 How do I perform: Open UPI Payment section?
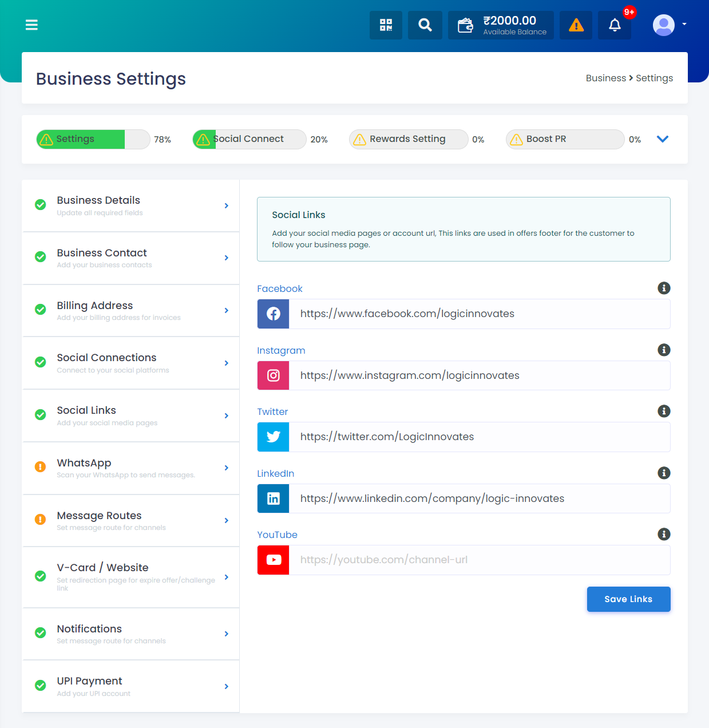131,686
